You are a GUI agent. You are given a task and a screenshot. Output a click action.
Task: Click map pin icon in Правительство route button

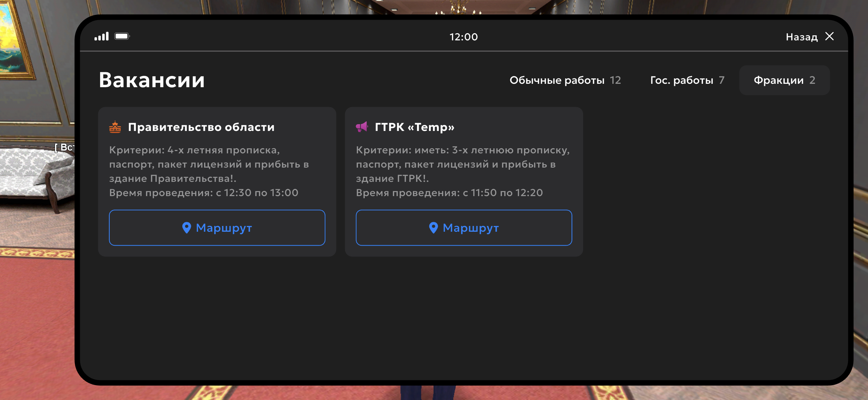tap(186, 228)
